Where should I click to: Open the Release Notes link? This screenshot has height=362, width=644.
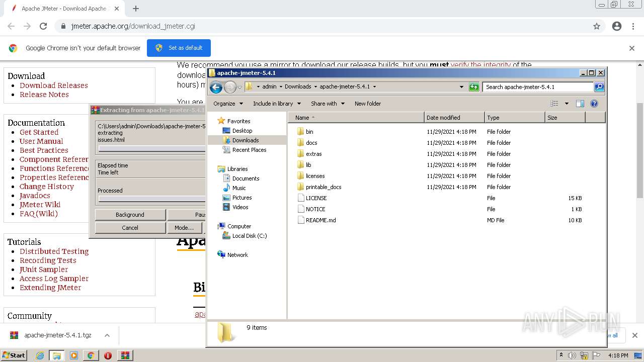tap(44, 95)
